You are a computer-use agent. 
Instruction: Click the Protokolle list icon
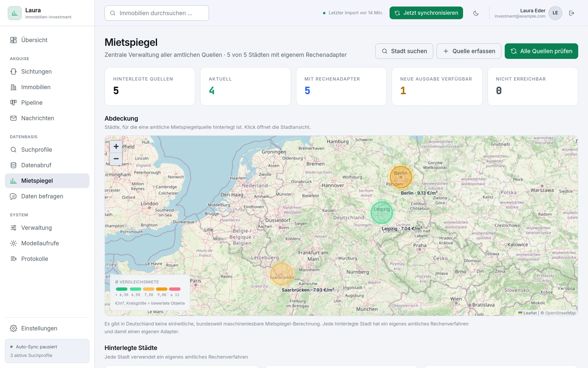(13, 259)
